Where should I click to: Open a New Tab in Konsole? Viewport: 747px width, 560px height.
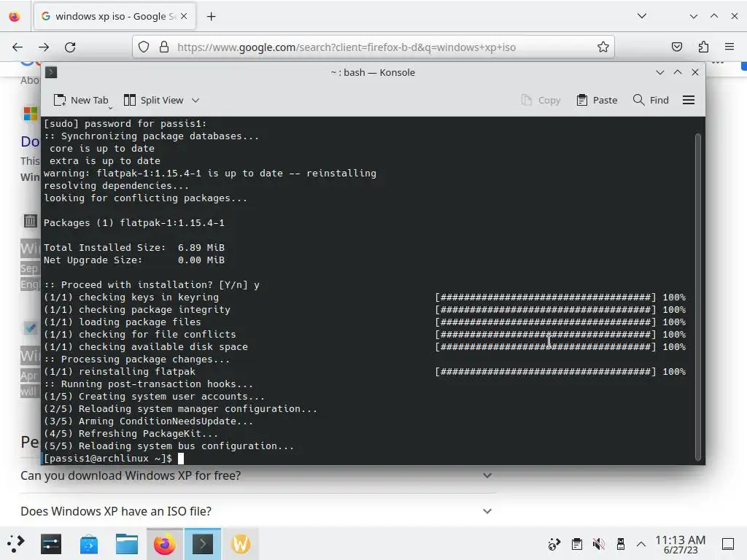[80, 100]
